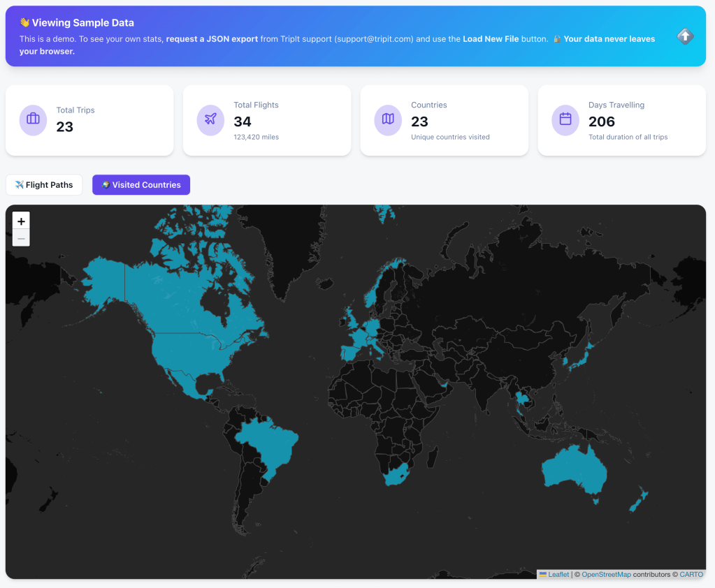Click the Total Flights stats card
Screen dimensions: 715x588
(267, 120)
